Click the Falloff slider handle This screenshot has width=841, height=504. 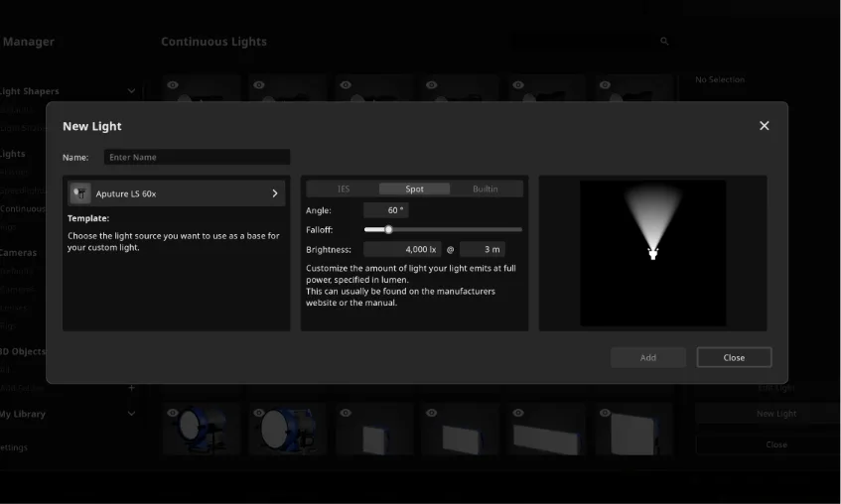[x=388, y=230]
